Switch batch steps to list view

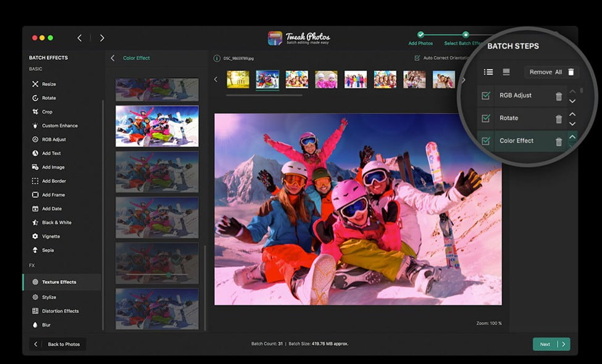(488, 72)
